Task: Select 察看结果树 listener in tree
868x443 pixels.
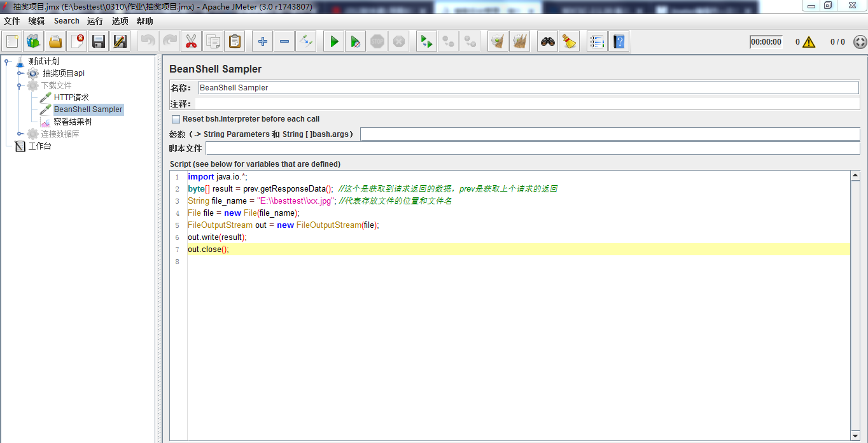Action: [73, 122]
